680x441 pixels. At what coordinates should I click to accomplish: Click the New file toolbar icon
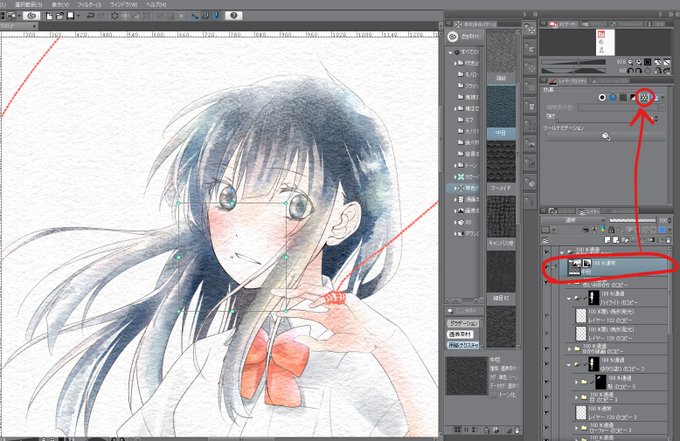pos(49,16)
